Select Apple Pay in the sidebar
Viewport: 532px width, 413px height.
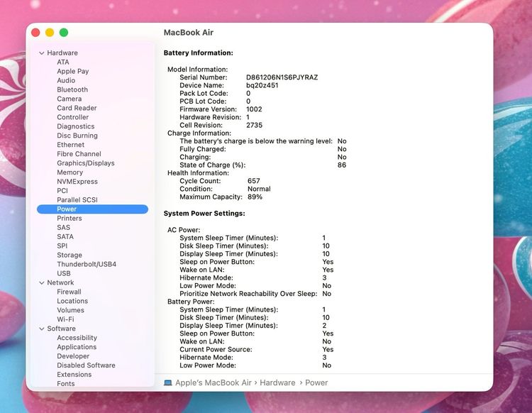point(73,71)
